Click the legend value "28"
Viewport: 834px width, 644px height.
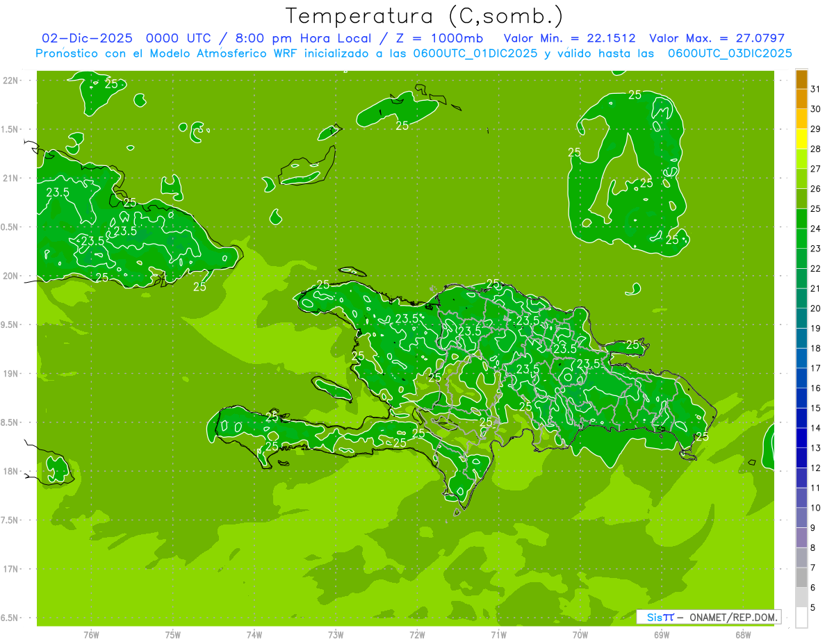pos(816,149)
